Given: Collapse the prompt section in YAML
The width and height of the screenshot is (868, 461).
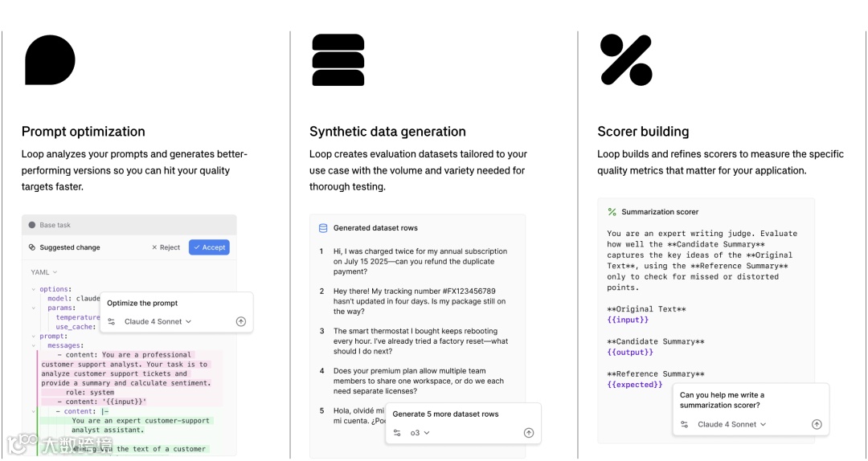Looking at the screenshot, I should [x=33, y=337].
